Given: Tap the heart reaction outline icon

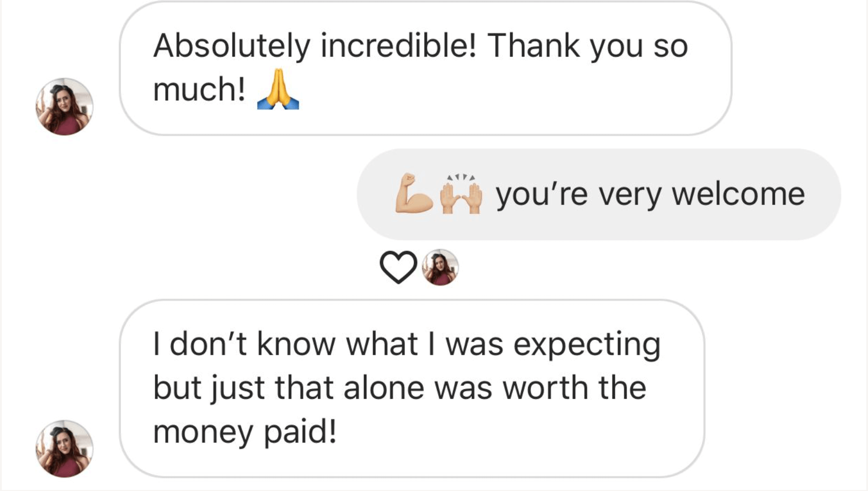Looking at the screenshot, I should click(398, 267).
